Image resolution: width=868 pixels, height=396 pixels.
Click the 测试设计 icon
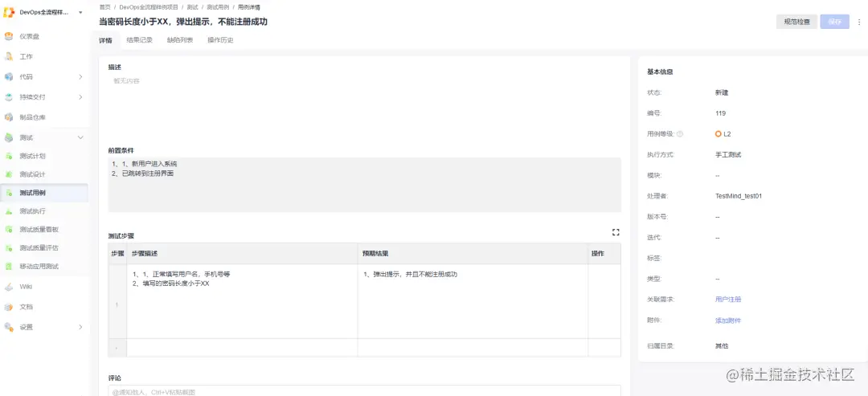pyautogui.click(x=9, y=174)
